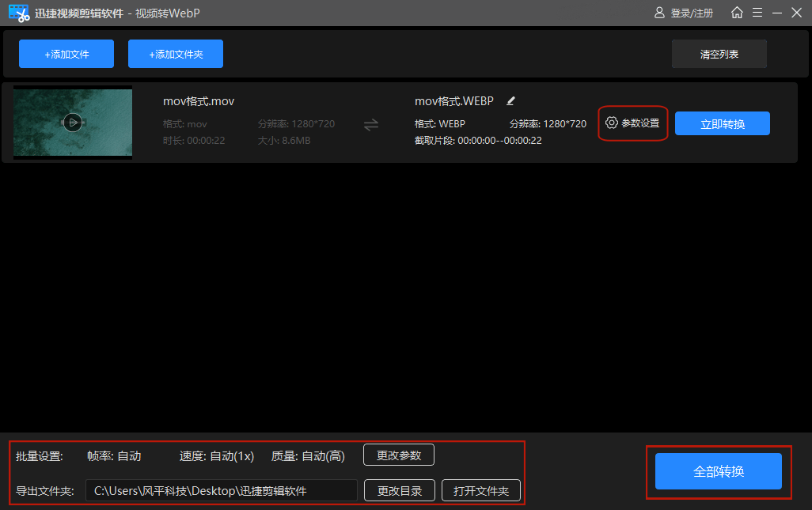The height and width of the screenshot is (510, 812).
Task: Click the +添加文件 button
Action: [x=66, y=54]
